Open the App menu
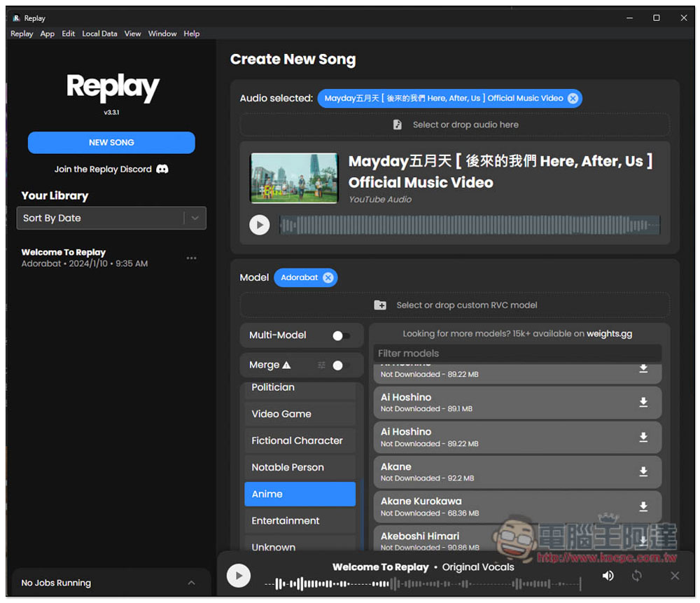 (48, 34)
